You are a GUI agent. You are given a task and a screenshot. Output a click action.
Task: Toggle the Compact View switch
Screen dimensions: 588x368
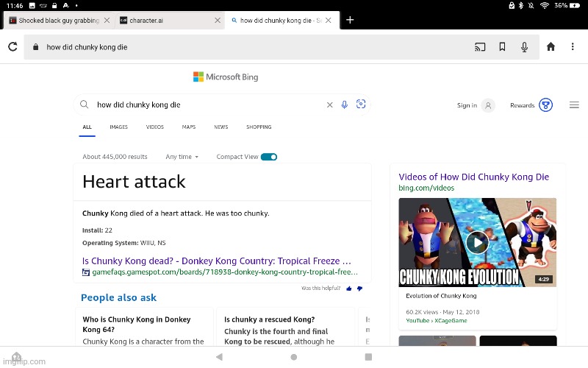point(269,157)
